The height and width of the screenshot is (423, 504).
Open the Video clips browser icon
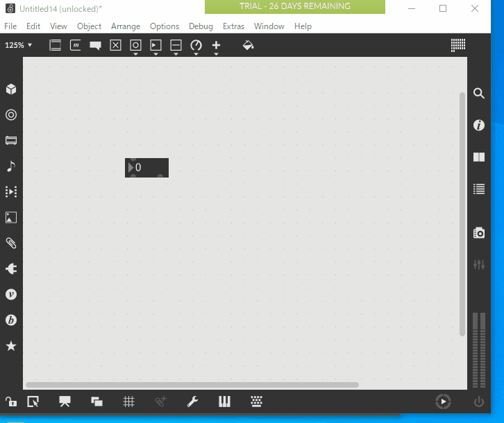11,192
